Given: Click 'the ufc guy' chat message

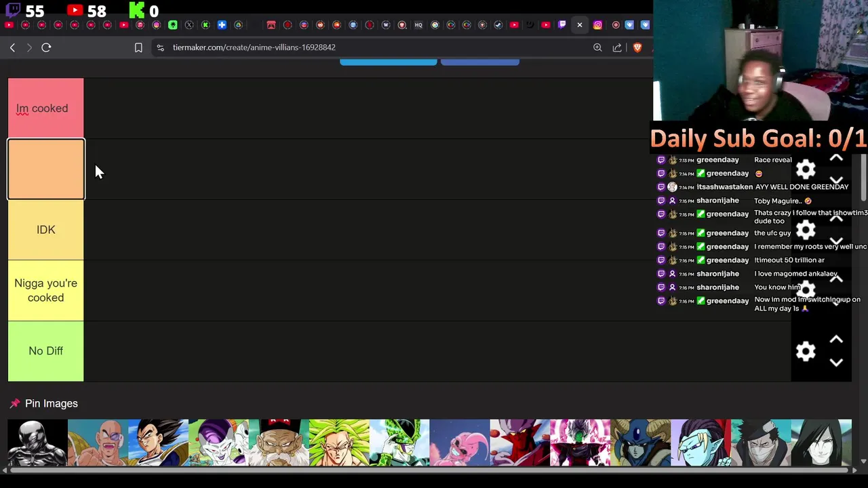Looking at the screenshot, I should (772, 233).
